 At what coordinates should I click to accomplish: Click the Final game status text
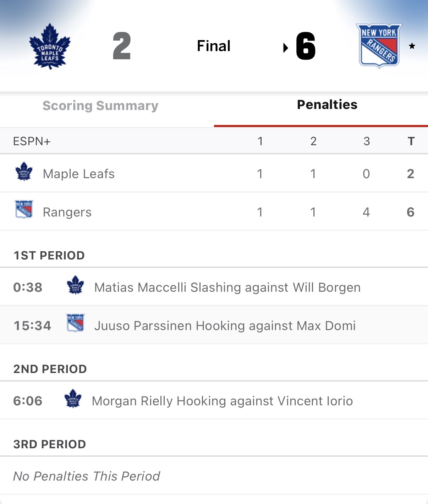coord(214,46)
